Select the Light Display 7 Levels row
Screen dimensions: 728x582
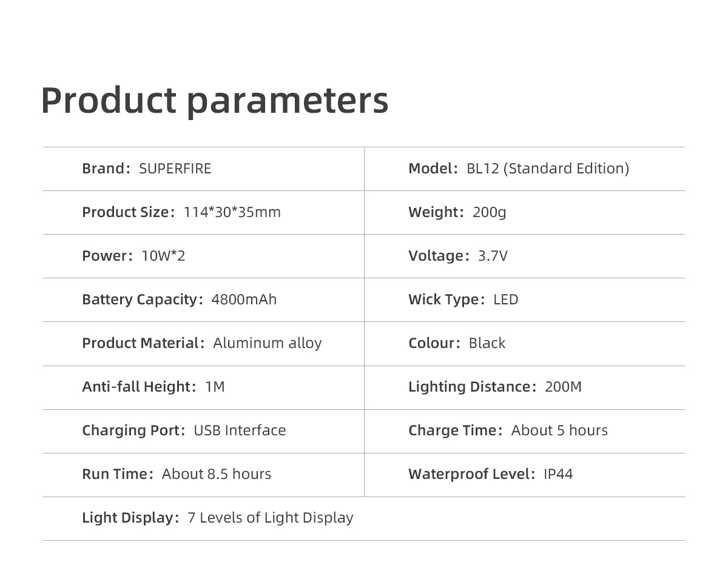(218, 518)
